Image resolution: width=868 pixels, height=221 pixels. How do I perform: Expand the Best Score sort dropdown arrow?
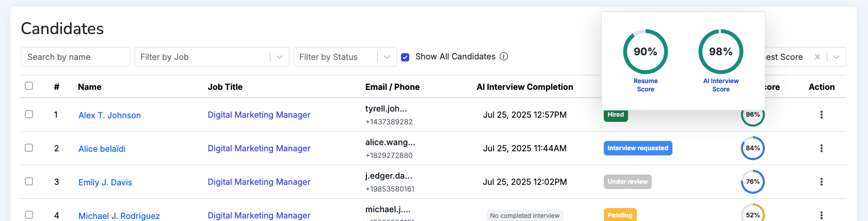837,57
